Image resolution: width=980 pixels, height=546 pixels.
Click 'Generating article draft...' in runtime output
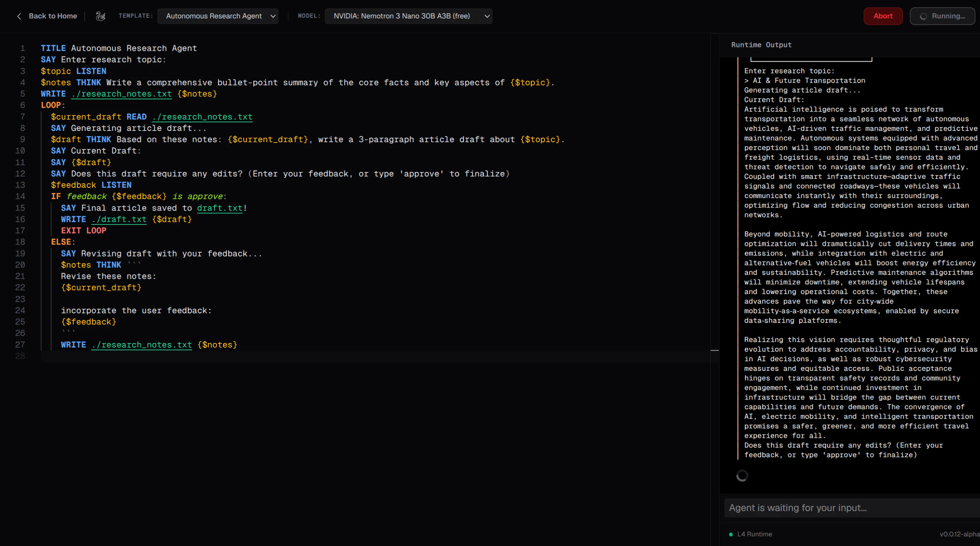(802, 90)
